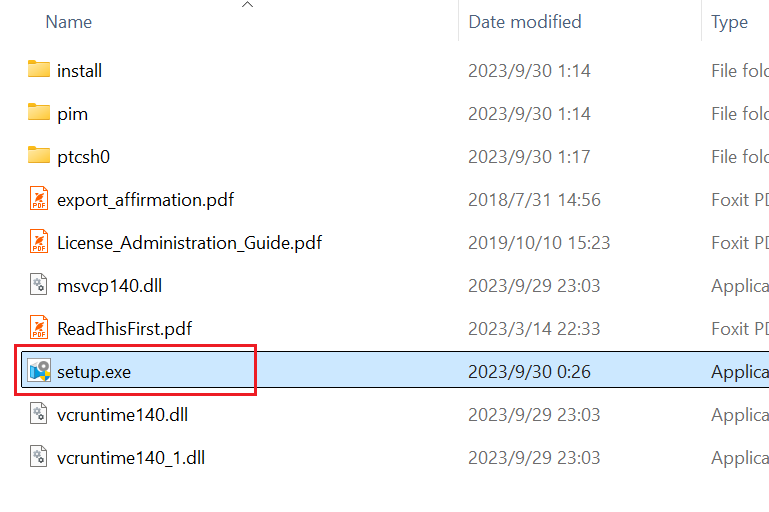This screenshot has height=512, width=769.
Task: Click the License_Administration_Guide.pdf file name
Action: click(x=189, y=242)
